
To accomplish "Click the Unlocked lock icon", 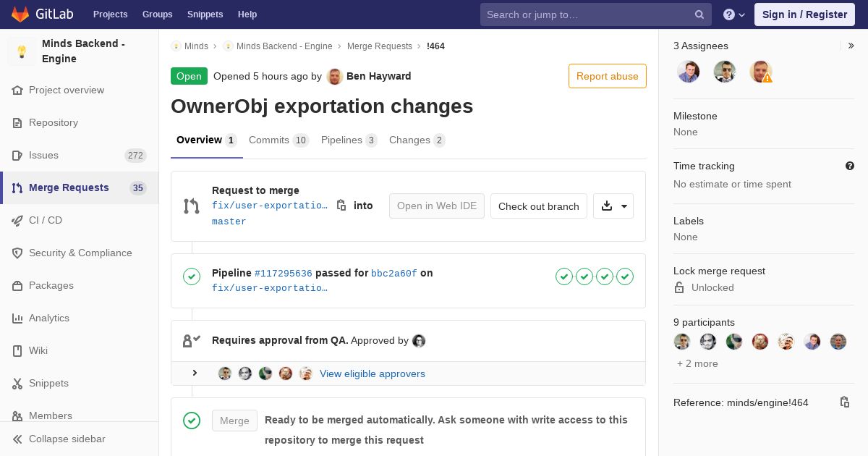I will 679,287.
